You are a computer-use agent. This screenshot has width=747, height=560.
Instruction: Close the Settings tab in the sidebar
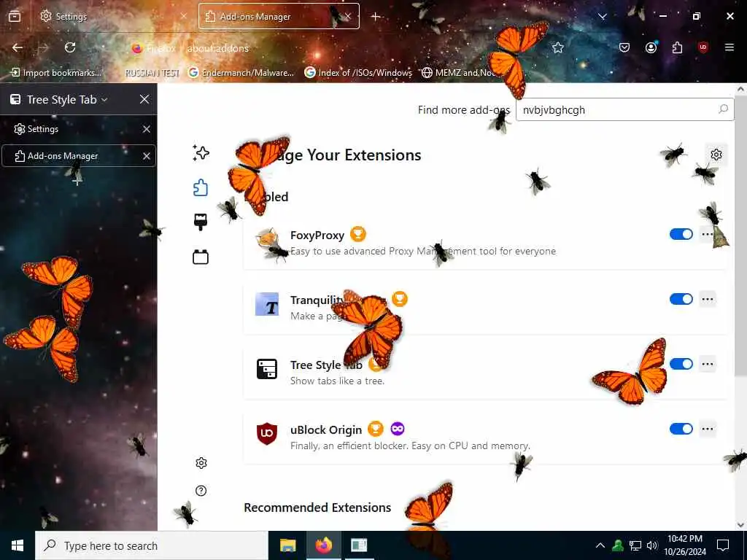[146, 129]
